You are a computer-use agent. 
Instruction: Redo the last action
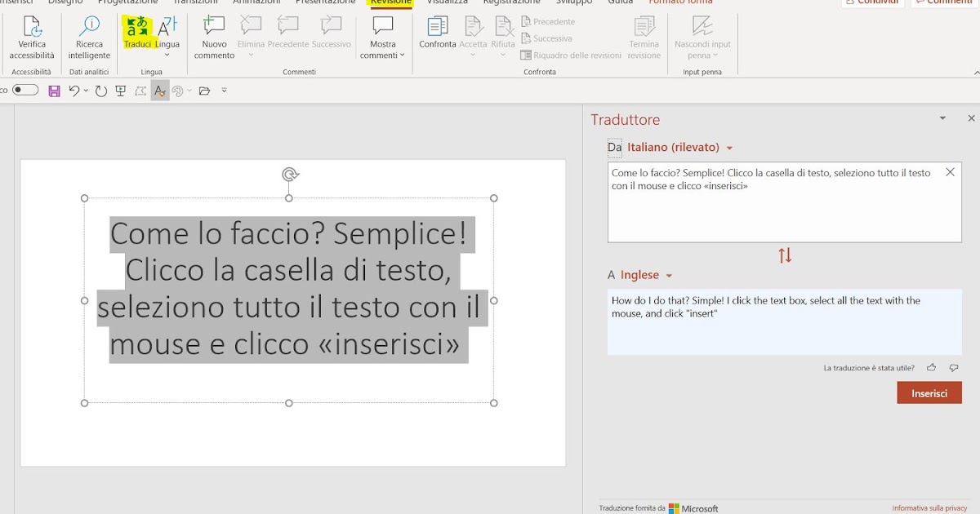(101, 91)
